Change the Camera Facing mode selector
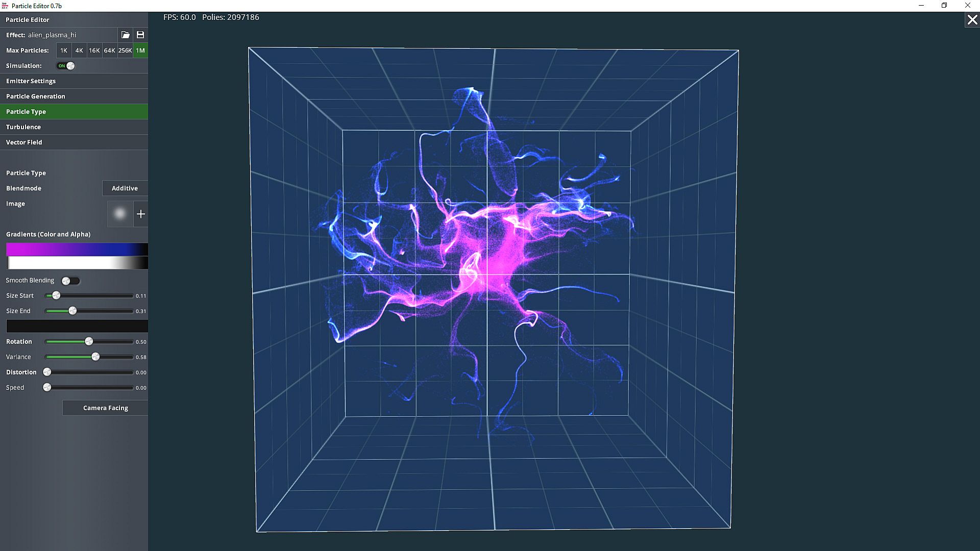Viewport: 980px width, 551px height. click(105, 408)
